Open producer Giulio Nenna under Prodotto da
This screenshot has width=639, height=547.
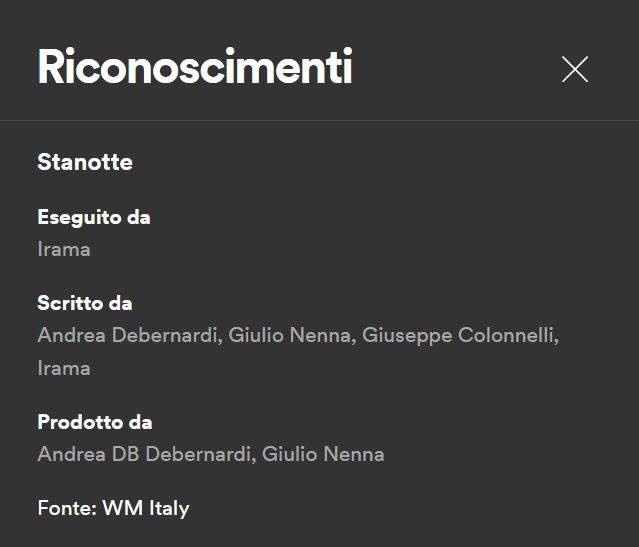tap(323, 454)
